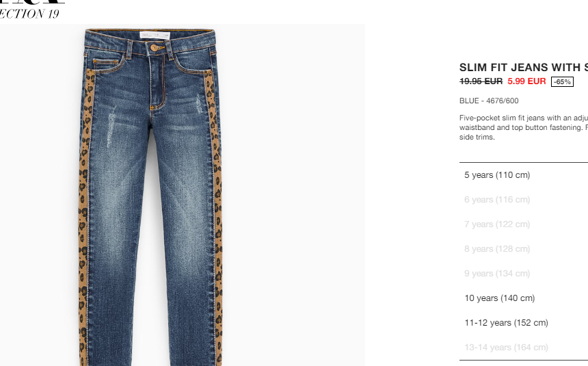Click the struck-through 19.95 EUR price

click(481, 81)
